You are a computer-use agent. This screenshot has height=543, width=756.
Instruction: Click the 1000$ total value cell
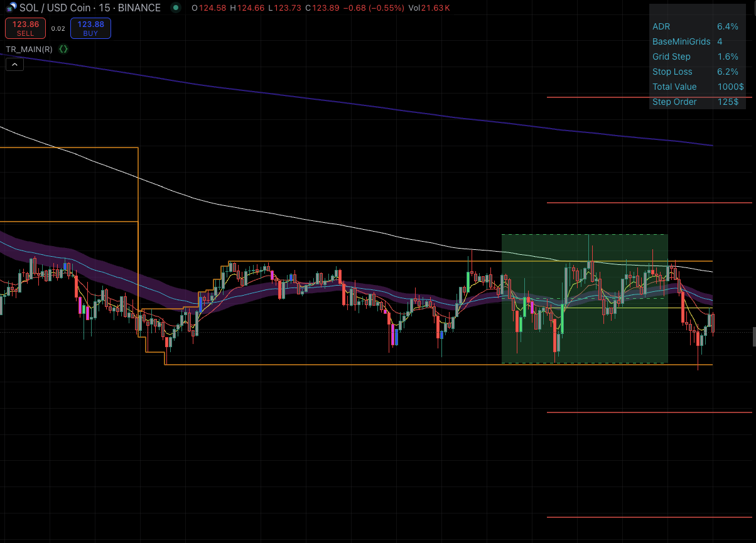tap(731, 87)
